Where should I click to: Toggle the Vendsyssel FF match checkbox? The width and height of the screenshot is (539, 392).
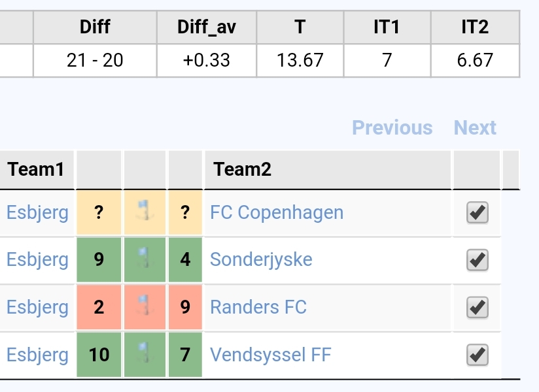tap(478, 355)
